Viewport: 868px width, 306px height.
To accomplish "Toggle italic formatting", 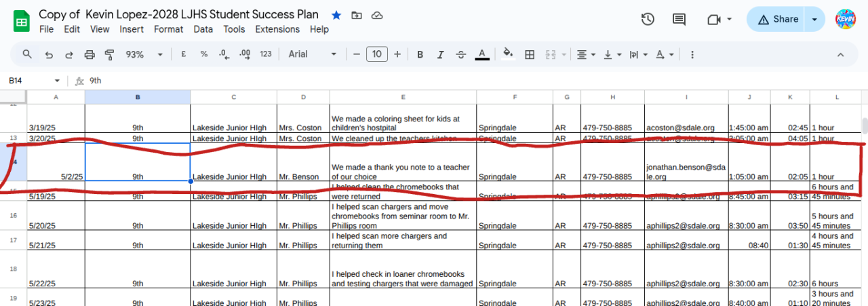I will pyautogui.click(x=441, y=54).
